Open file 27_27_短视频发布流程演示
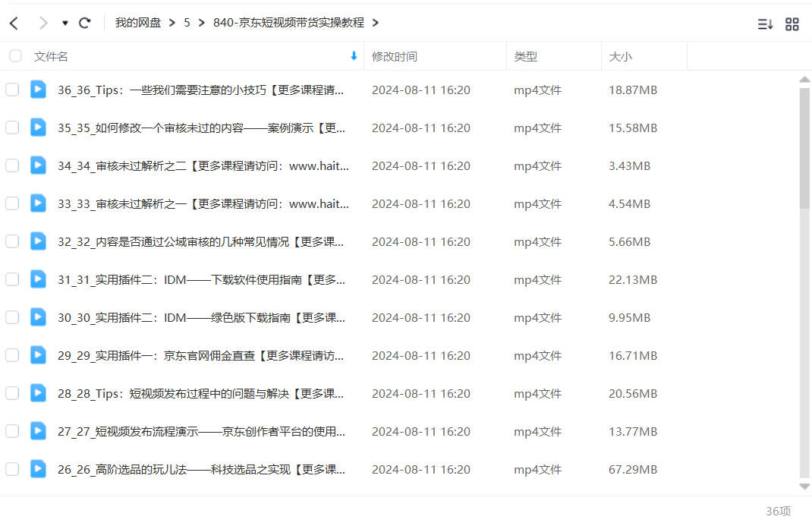Viewport: 812px width, 526px height. (201, 432)
